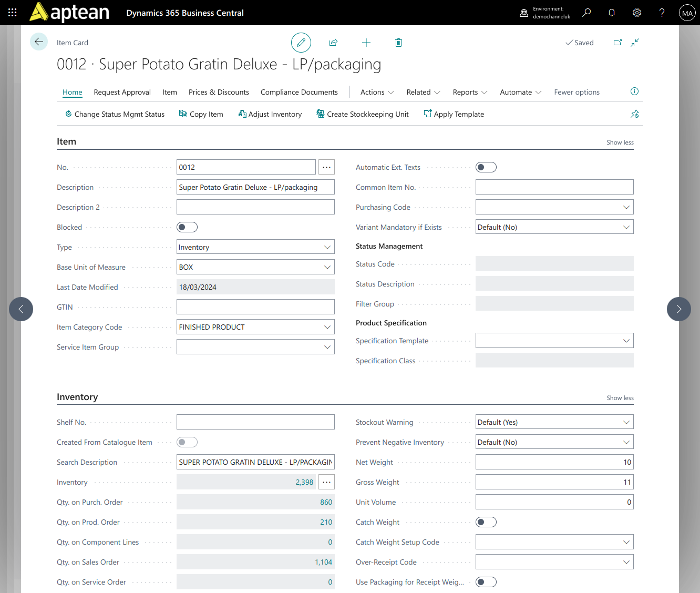Expand the Reports menu
The height and width of the screenshot is (593, 700).
pos(470,92)
